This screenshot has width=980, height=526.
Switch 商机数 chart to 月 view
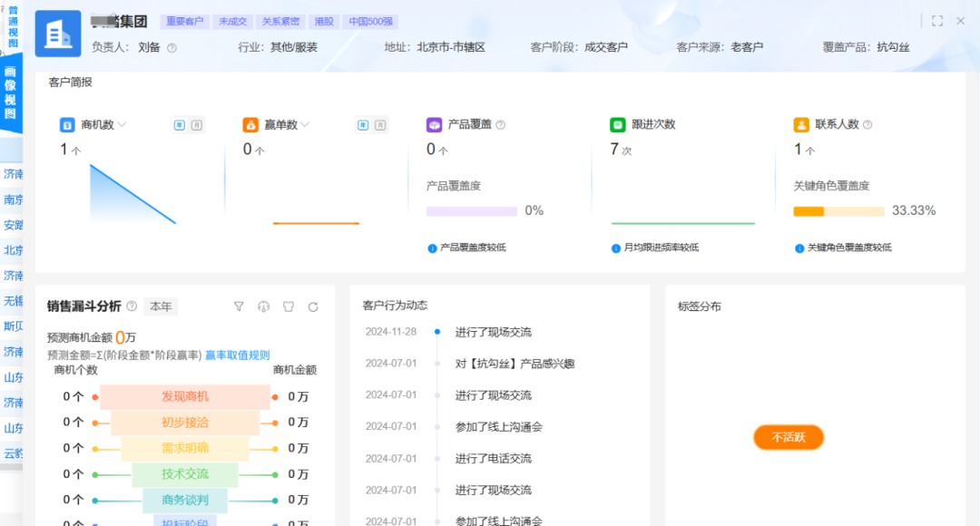197,124
